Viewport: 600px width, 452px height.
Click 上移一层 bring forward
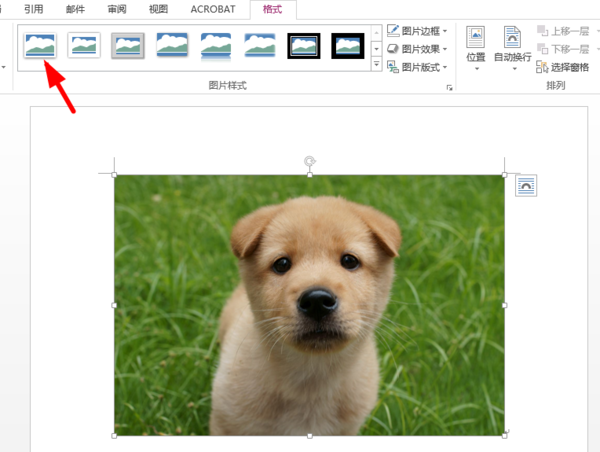click(569, 31)
